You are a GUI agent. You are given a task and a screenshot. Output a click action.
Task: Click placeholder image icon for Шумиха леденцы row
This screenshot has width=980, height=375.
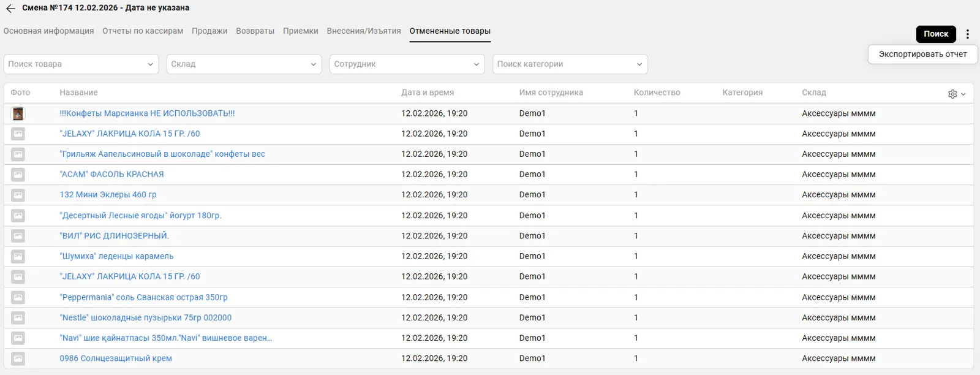tap(18, 256)
